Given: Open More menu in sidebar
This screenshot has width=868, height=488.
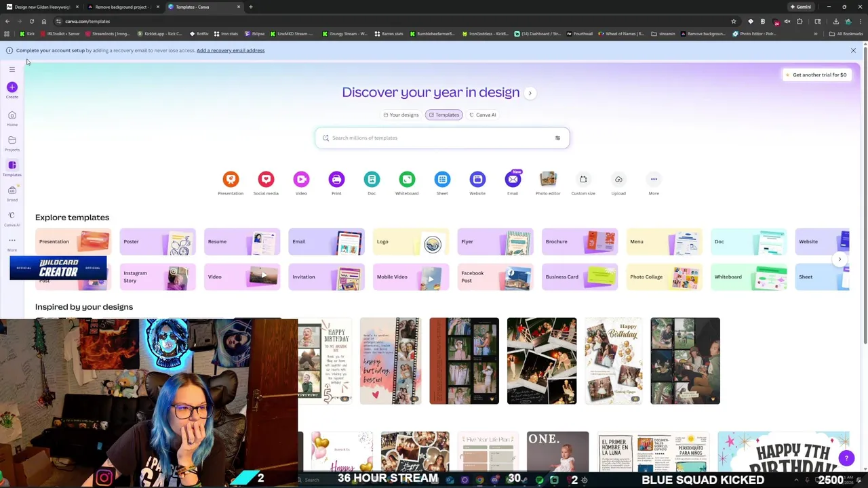Looking at the screenshot, I should [12, 243].
